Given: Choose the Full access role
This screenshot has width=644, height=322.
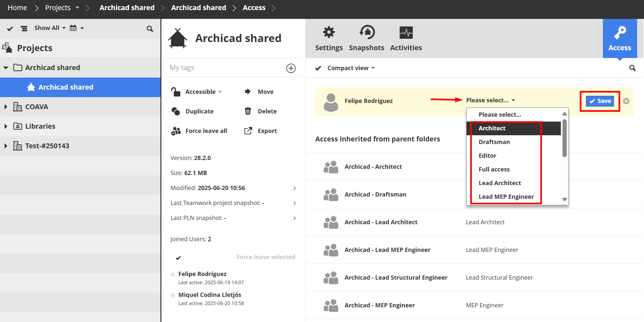Looking at the screenshot, I should tap(514, 169).
